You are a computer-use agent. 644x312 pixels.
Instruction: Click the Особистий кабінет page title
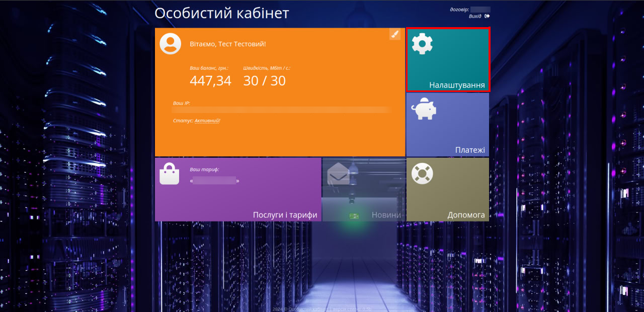tap(221, 14)
